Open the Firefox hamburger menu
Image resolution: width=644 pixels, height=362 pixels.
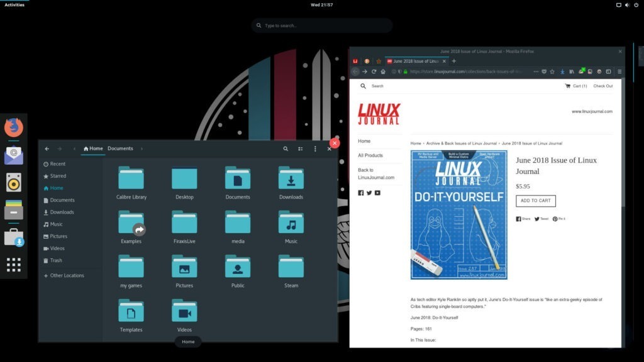(619, 72)
